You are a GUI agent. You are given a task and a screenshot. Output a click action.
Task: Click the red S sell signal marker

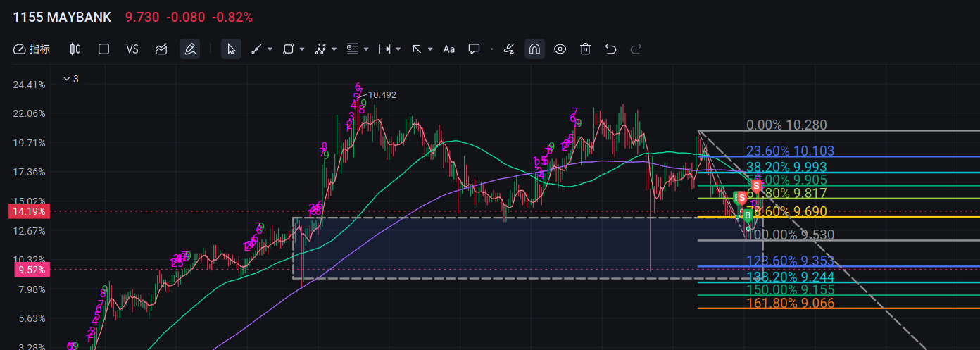click(756, 186)
